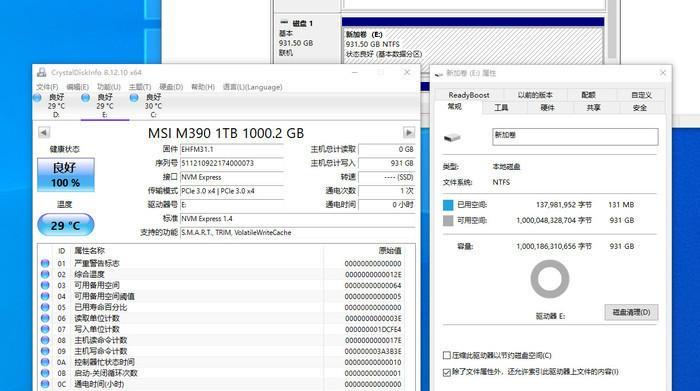Open the 功能(U) menu
The height and width of the screenshot is (391, 700).
(109, 87)
